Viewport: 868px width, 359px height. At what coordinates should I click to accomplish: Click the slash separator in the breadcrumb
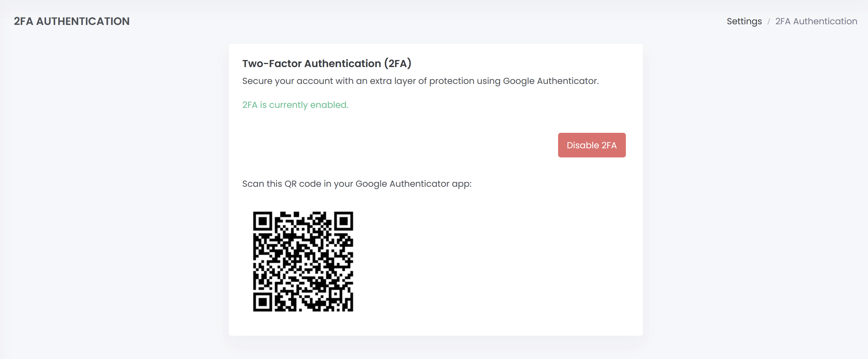(x=769, y=22)
